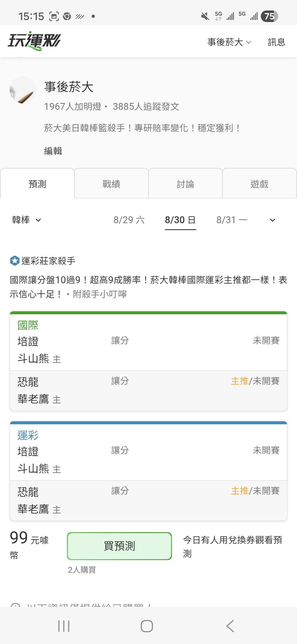The width and height of the screenshot is (297, 644).
Task: Open the 玩運彩 logo home link
Action: click(34, 41)
